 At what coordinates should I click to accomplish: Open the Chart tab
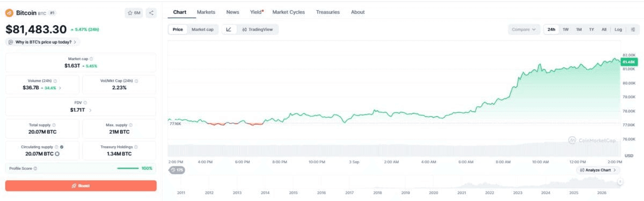click(x=179, y=12)
